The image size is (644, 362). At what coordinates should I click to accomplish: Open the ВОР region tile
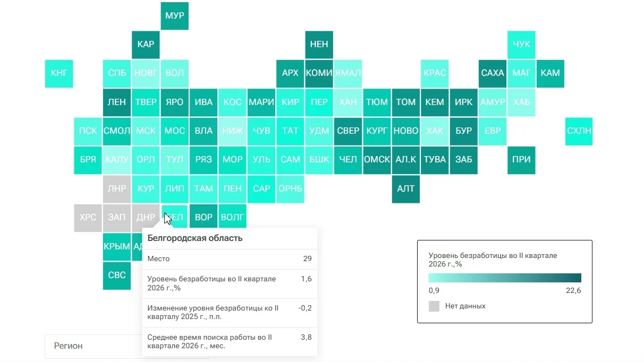tap(204, 218)
